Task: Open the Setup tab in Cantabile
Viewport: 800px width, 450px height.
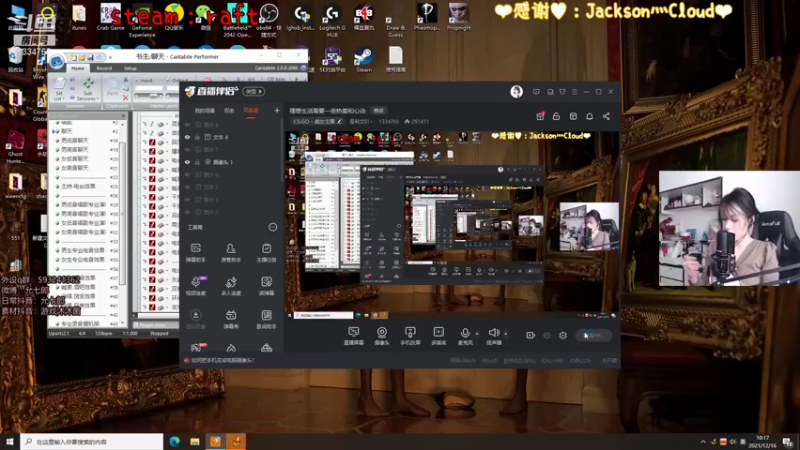Action: [130, 68]
